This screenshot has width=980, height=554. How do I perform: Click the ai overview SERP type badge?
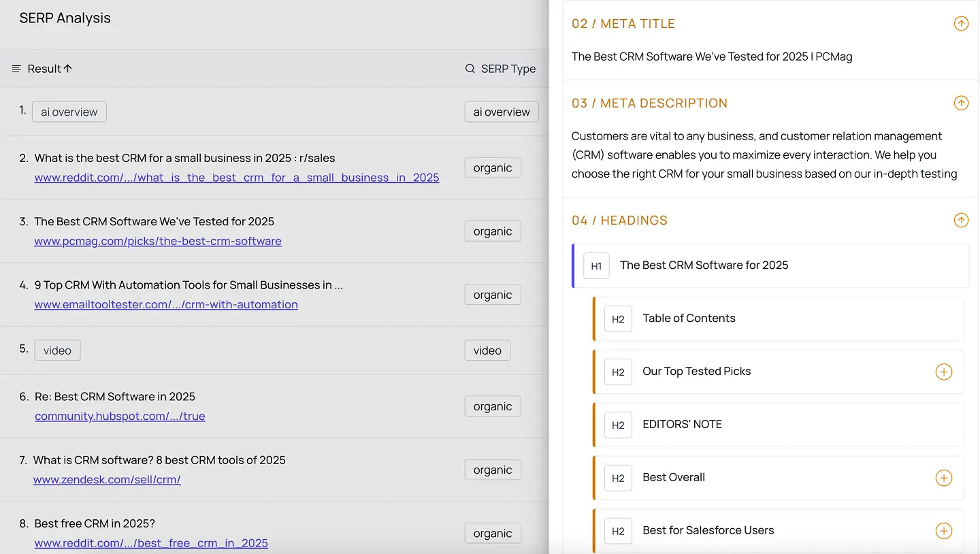[502, 112]
